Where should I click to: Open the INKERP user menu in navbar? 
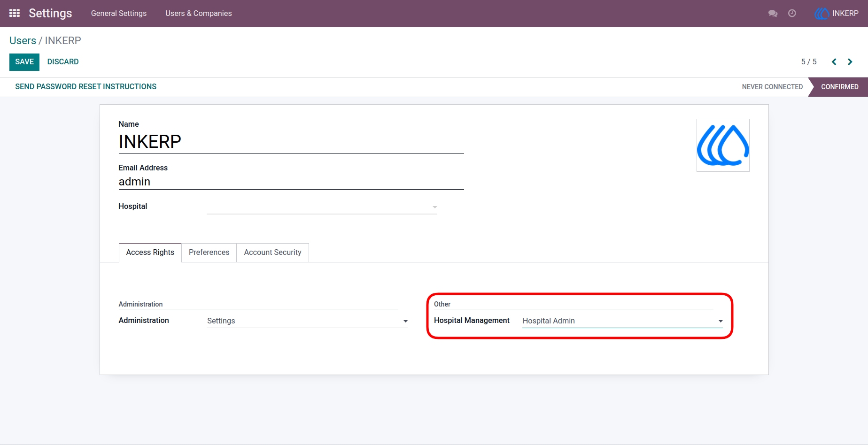[837, 13]
